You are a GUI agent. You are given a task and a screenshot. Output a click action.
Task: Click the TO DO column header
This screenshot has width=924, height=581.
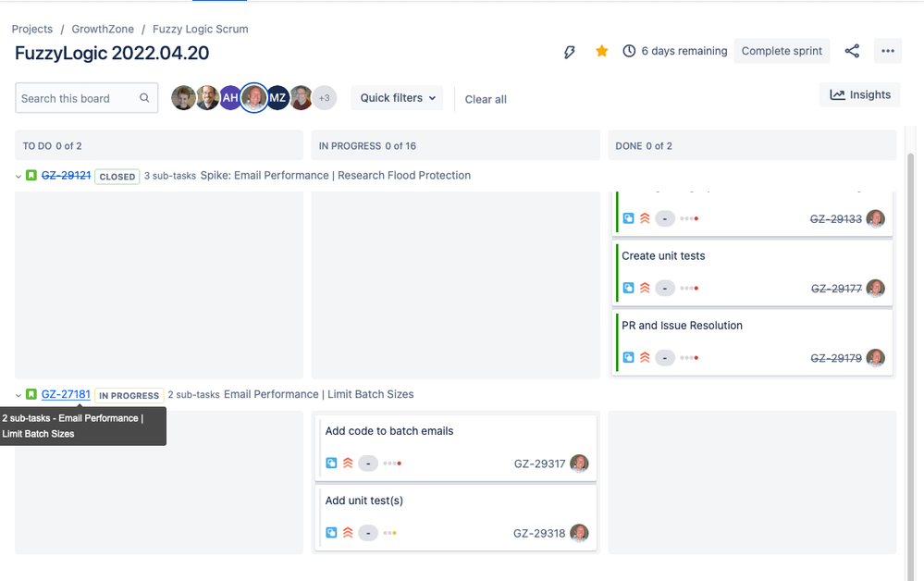point(159,145)
